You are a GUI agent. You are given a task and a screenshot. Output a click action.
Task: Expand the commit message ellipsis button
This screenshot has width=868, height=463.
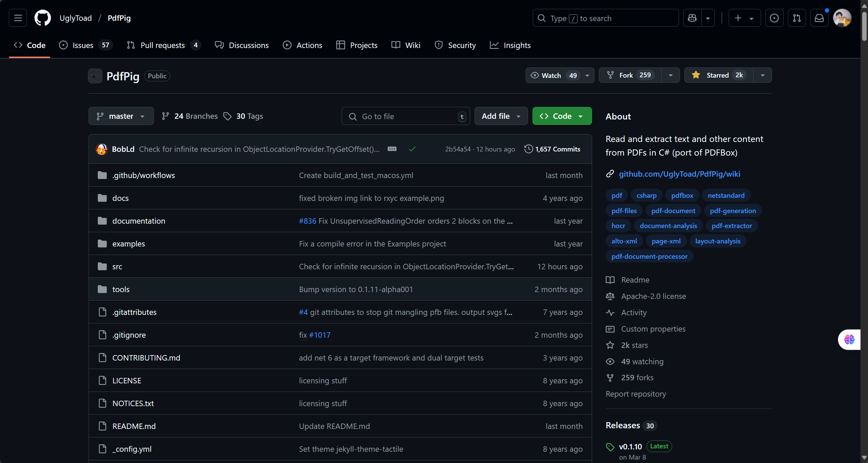click(x=392, y=149)
